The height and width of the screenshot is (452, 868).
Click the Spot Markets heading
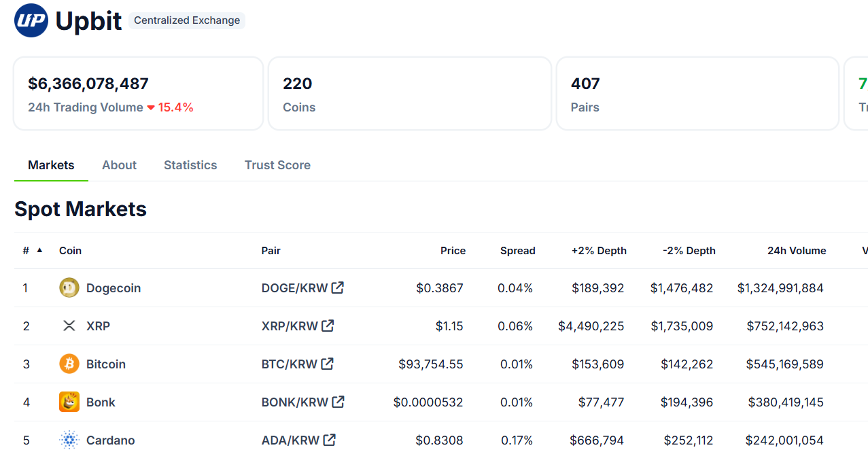tap(80, 209)
